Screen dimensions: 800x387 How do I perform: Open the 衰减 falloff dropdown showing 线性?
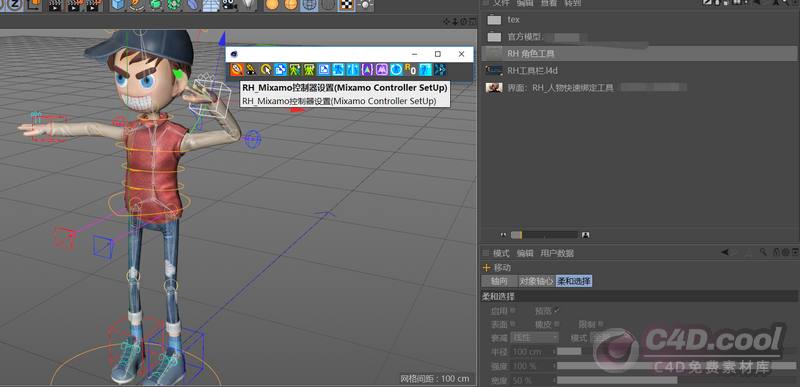tap(535, 338)
